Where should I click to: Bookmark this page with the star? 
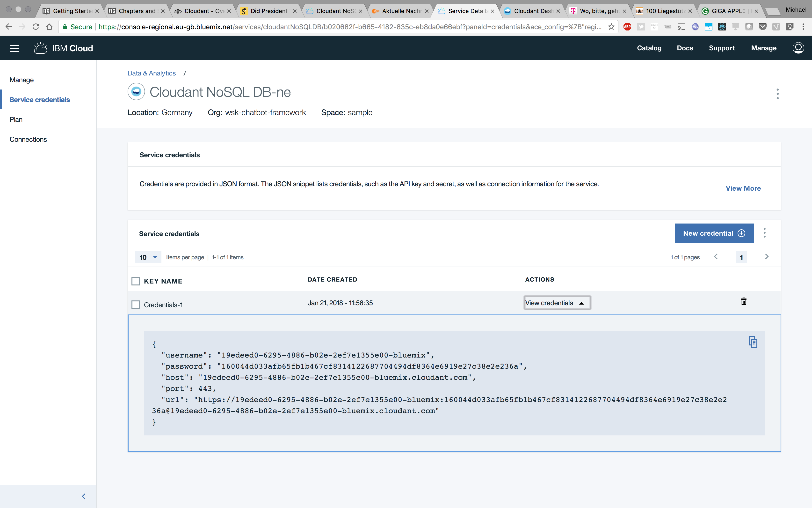click(611, 27)
